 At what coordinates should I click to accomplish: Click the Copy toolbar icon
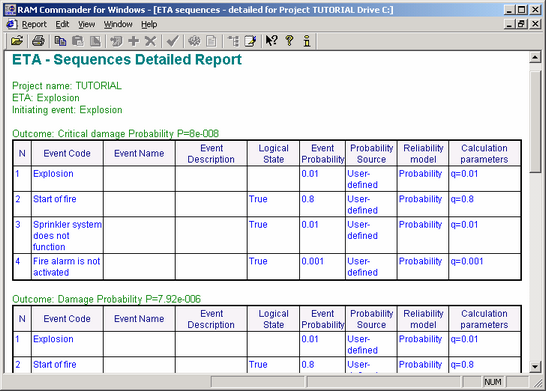(60, 41)
